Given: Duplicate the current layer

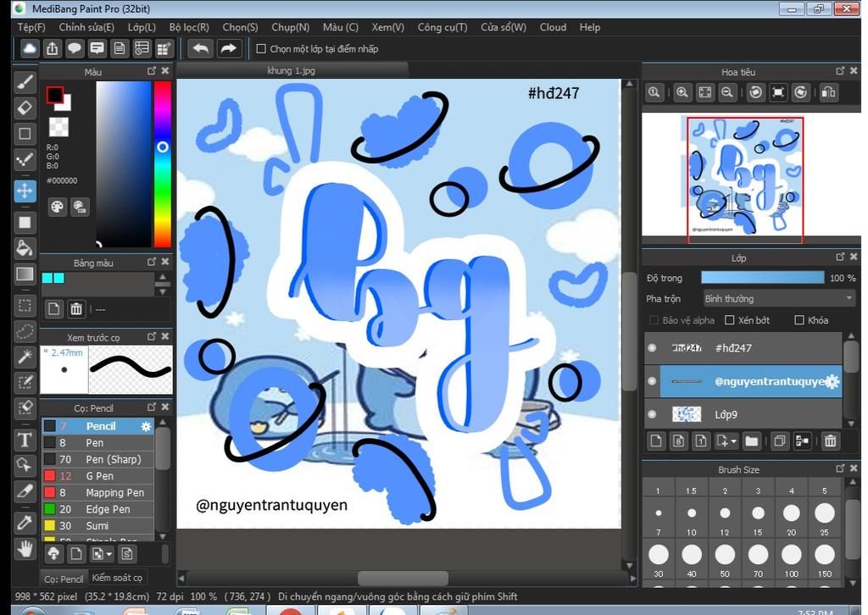Looking at the screenshot, I should [x=780, y=440].
